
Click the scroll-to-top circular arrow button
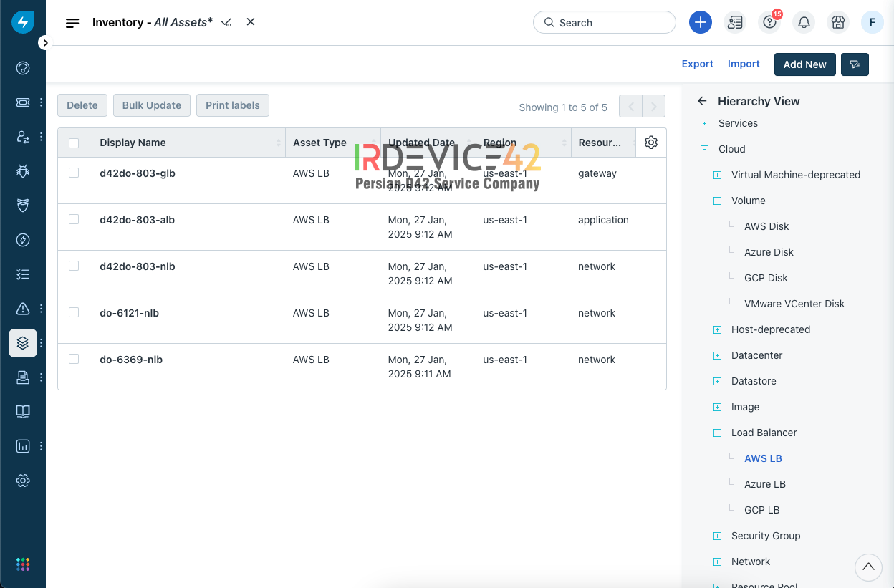pos(868,567)
